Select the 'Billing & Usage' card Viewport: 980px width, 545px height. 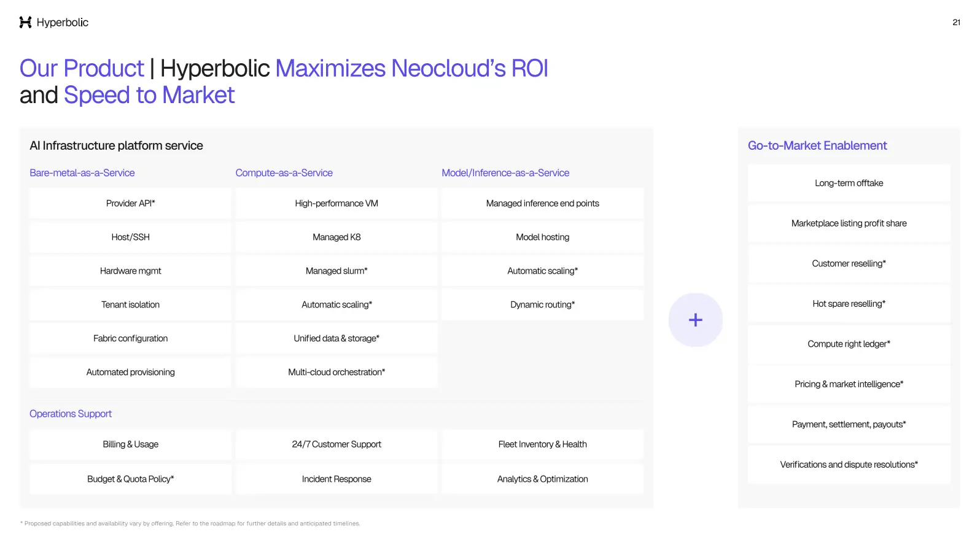click(x=130, y=444)
